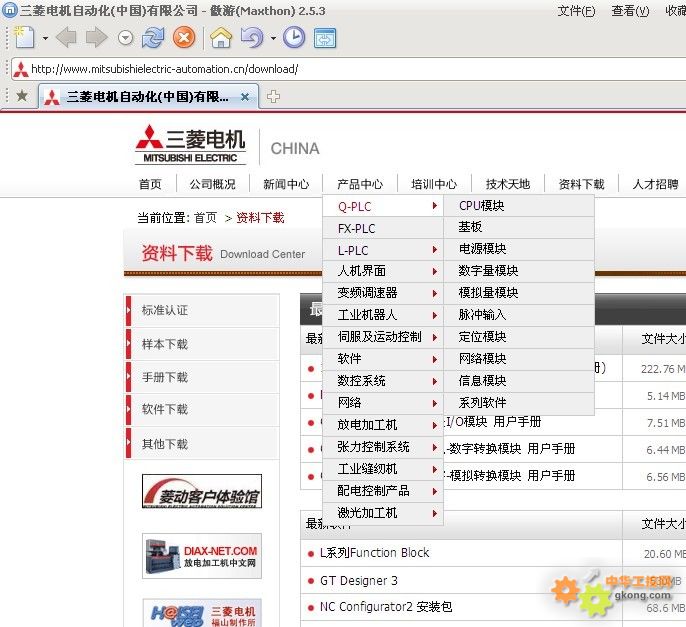Viewport: 686px width, 627px height.
Task: Open 产品中心 navigation item
Action: coord(360,184)
